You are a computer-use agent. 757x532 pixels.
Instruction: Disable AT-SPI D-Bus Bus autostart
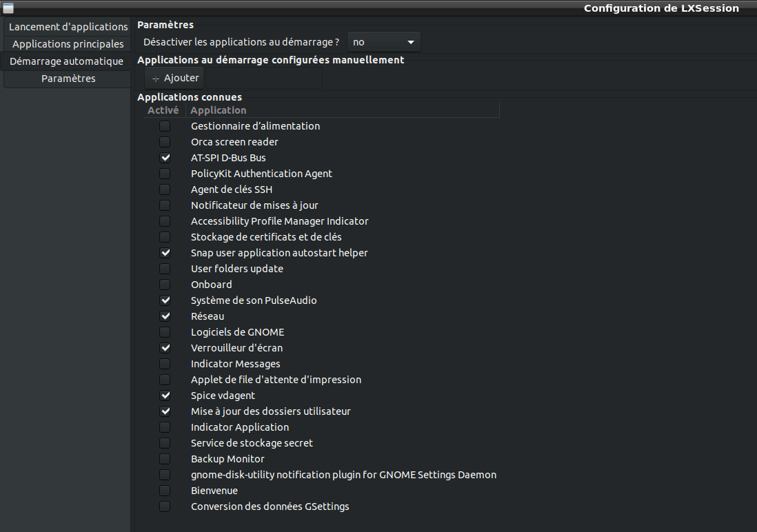[x=165, y=158]
